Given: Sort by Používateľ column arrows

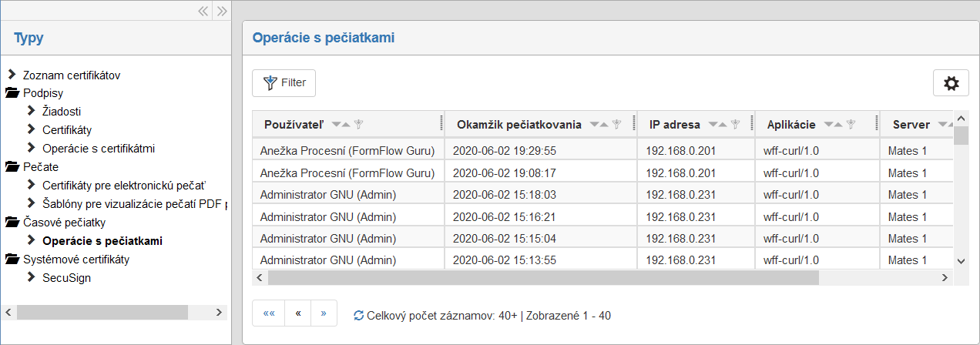Looking at the screenshot, I should click(x=341, y=125).
